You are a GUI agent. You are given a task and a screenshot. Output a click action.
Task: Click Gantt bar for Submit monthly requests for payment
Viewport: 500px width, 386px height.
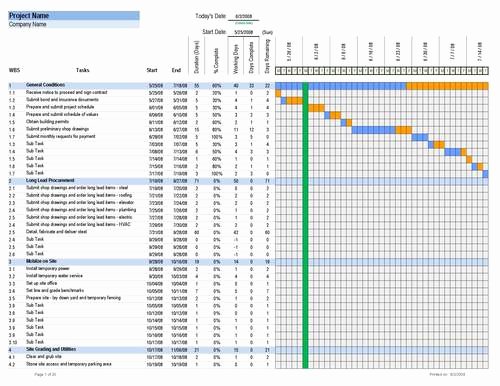pyautogui.click(x=420, y=137)
